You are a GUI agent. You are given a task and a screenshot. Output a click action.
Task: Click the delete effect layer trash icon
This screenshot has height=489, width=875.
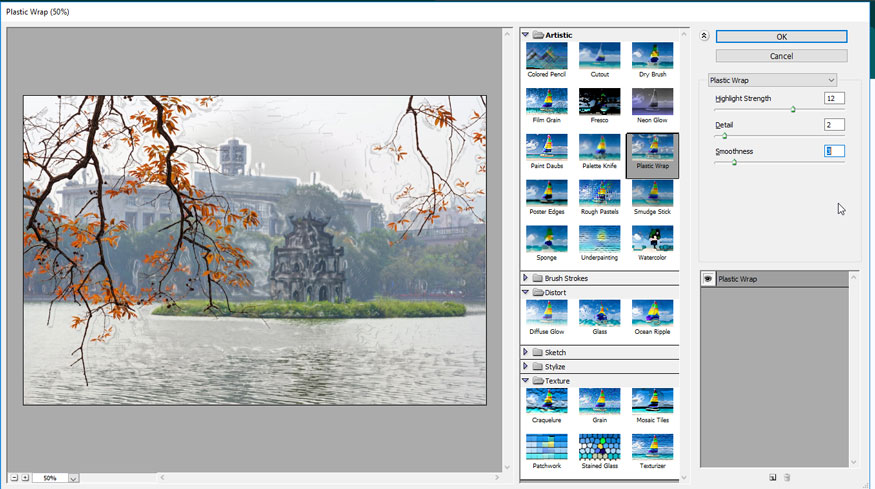tap(787, 477)
